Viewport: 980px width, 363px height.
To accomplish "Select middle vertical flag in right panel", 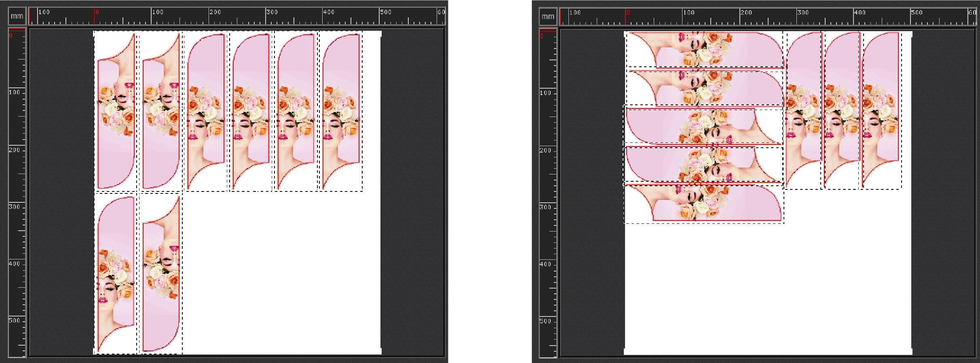I will click(842, 110).
